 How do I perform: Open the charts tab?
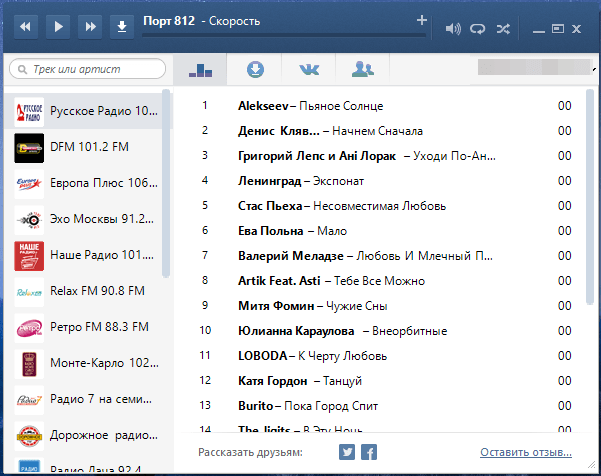point(200,69)
